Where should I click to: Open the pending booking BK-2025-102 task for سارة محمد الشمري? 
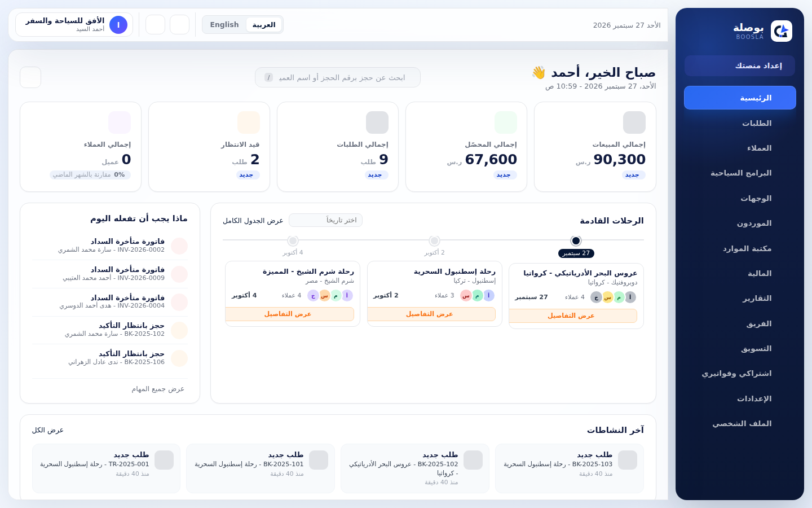point(110,330)
